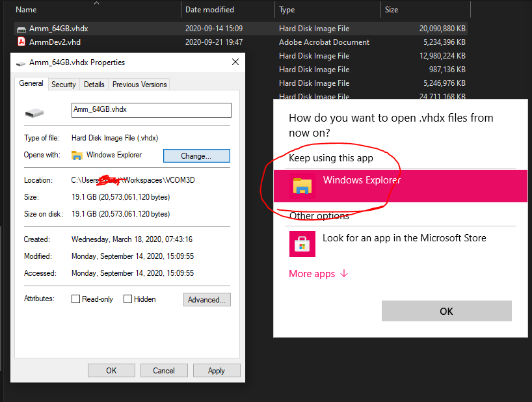532x402 pixels.
Task: Click the AmmDev2.vhd Adobe Acrobat icon
Action: click(x=21, y=42)
